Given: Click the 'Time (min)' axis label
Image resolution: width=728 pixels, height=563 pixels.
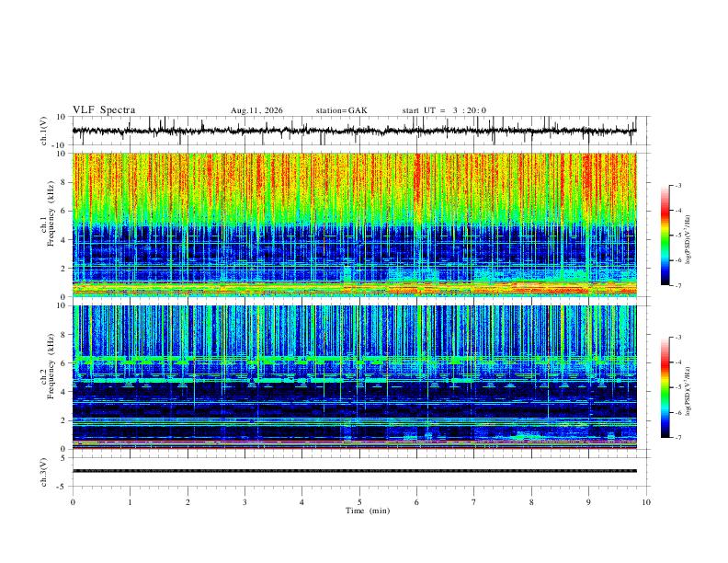Looking at the screenshot, I should coord(368,511).
